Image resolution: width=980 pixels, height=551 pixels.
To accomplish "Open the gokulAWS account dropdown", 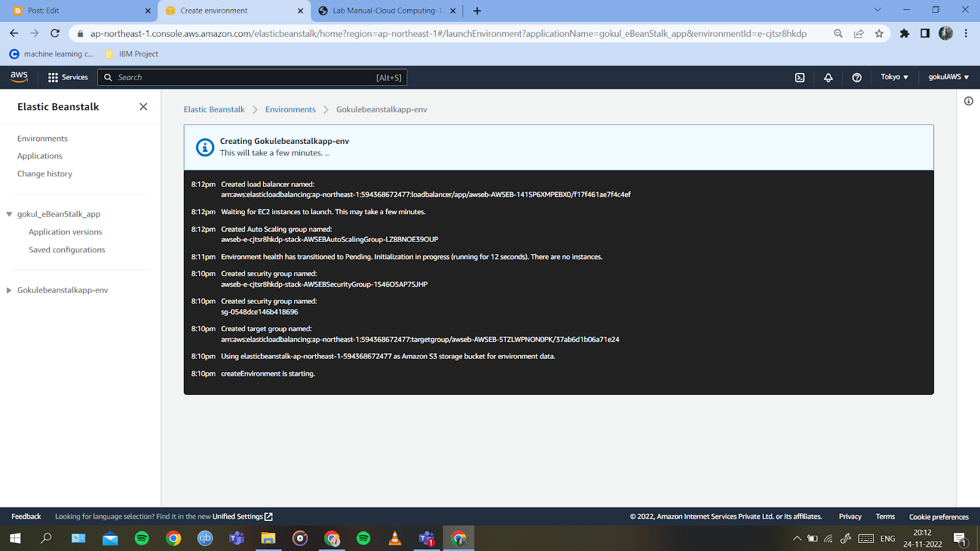I will [948, 77].
